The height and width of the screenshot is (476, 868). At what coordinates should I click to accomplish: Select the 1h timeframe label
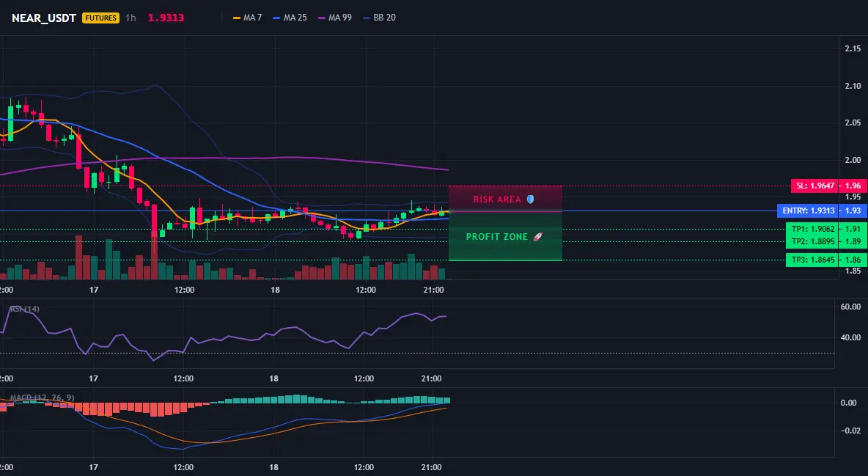[130, 18]
